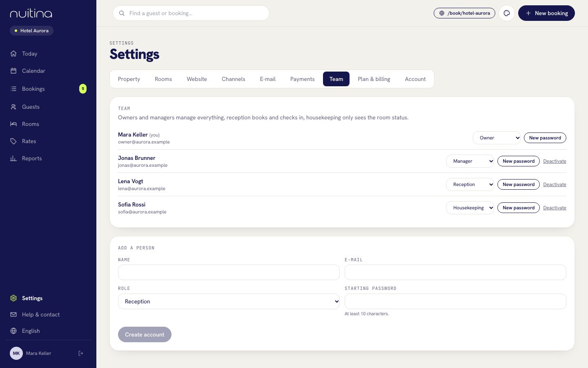The width and height of the screenshot is (588, 368).
Task: Open the Website tab
Action: tap(197, 79)
